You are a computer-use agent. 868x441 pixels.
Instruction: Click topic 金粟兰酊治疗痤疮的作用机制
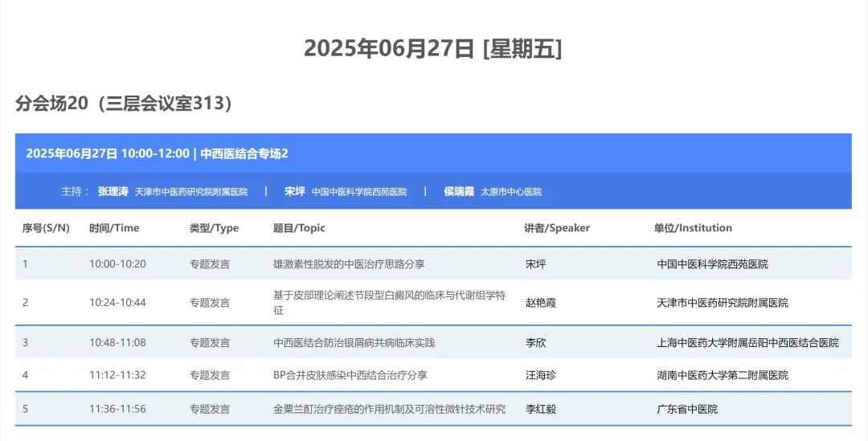pos(389,410)
